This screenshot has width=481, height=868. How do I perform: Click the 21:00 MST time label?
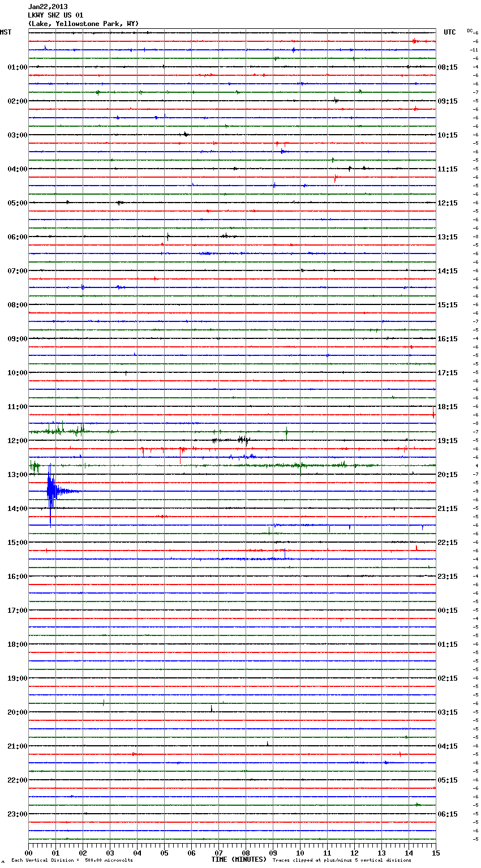pyautogui.click(x=18, y=746)
